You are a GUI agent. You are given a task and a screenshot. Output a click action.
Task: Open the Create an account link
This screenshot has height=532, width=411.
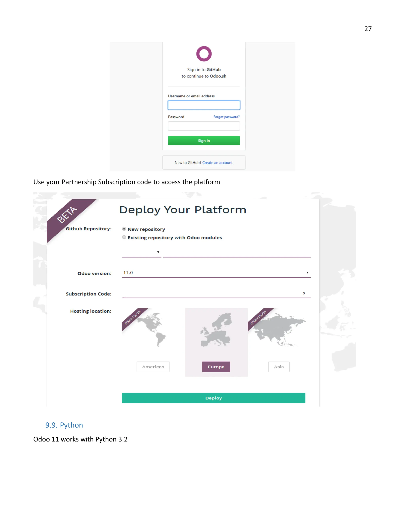[218, 162]
